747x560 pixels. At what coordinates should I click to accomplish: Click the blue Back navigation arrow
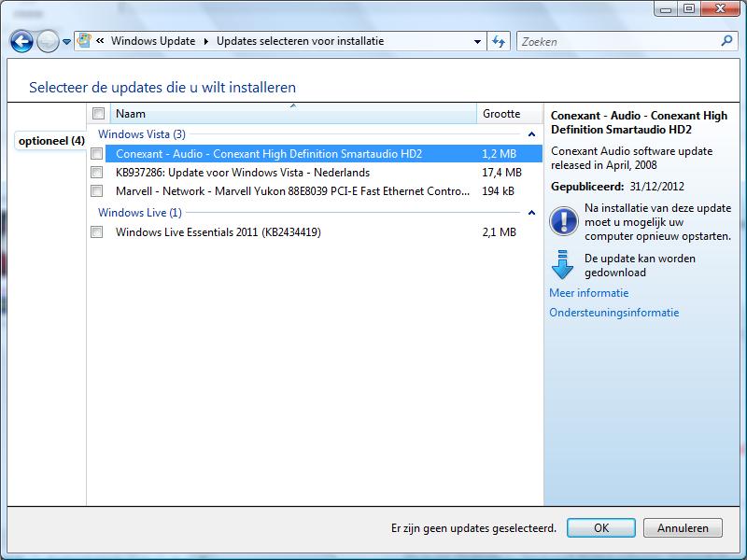point(21,41)
